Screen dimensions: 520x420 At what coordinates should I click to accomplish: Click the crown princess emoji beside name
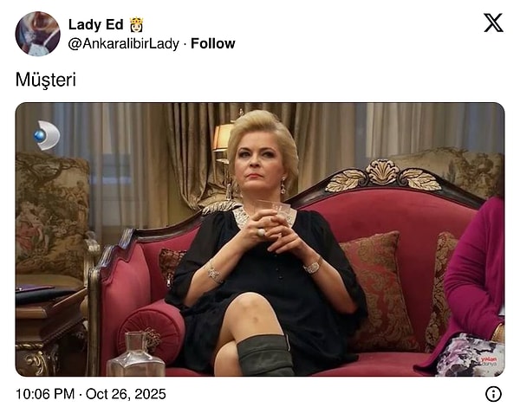pos(136,25)
